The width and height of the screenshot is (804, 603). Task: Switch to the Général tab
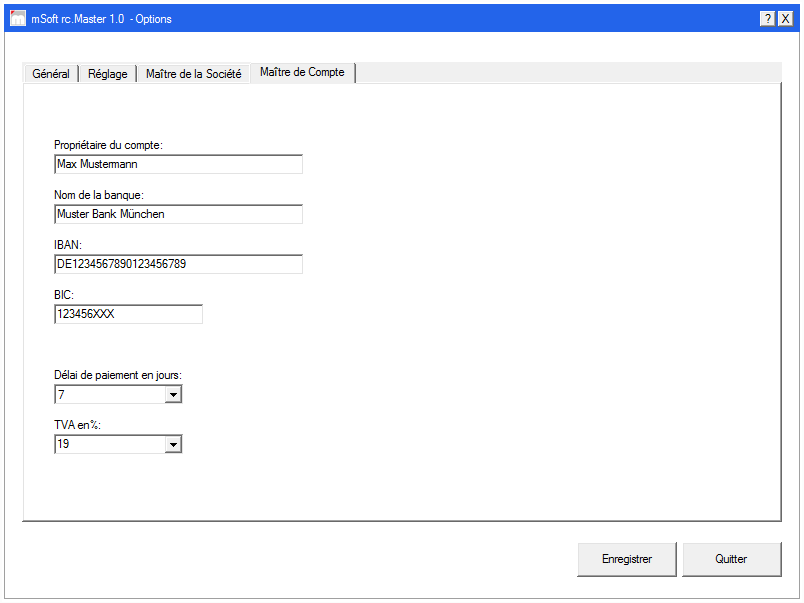coord(51,73)
